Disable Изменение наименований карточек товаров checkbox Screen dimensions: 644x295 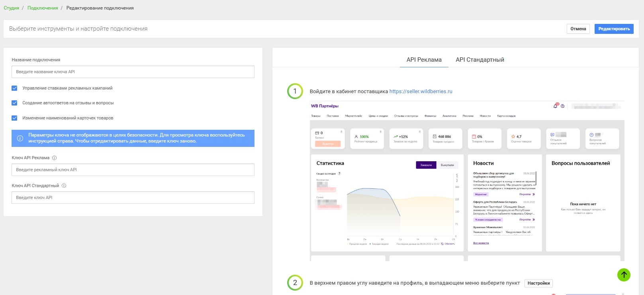pyautogui.click(x=15, y=118)
